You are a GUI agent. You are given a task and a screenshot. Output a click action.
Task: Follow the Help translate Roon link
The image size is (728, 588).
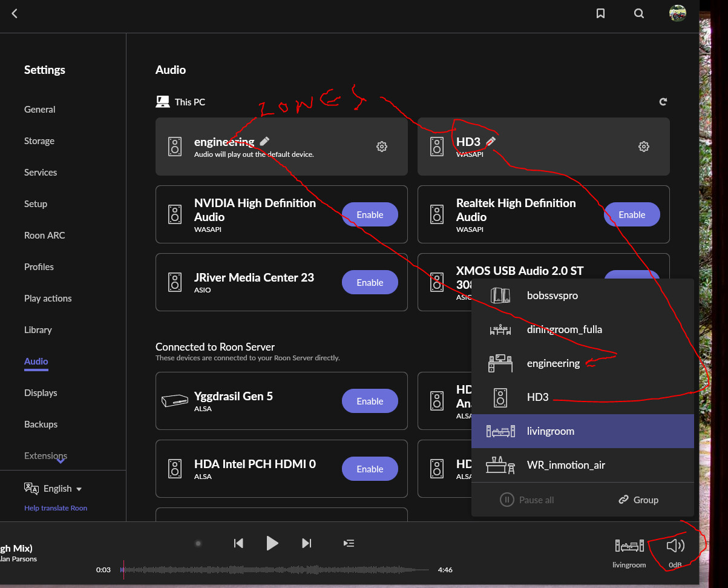pyautogui.click(x=56, y=508)
